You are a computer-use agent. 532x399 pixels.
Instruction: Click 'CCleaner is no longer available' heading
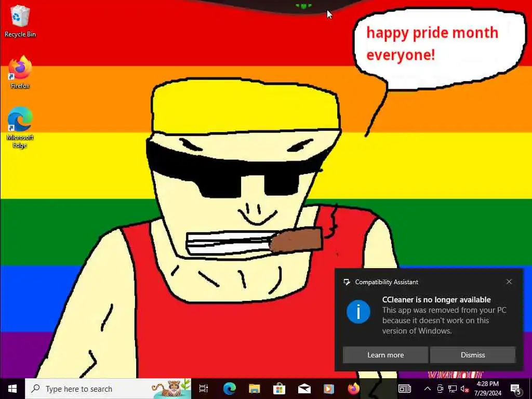(x=436, y=300)
